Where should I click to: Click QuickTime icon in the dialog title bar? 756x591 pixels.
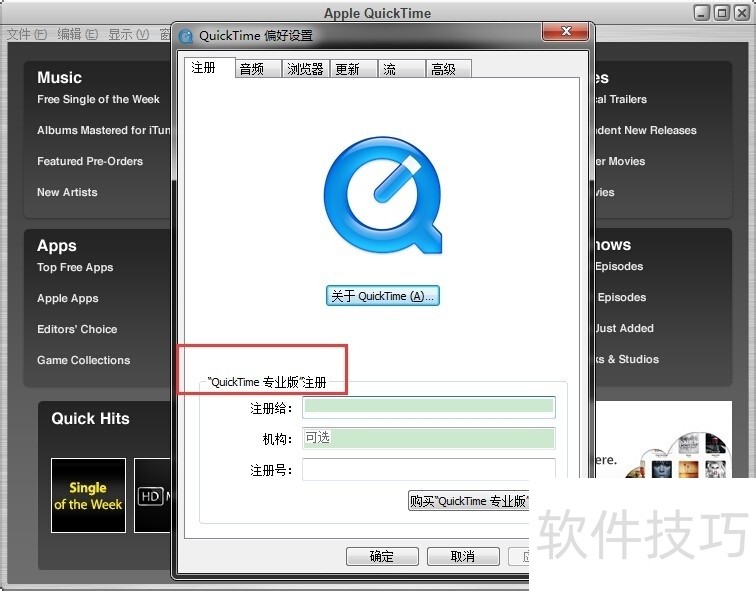coord(186,36)
